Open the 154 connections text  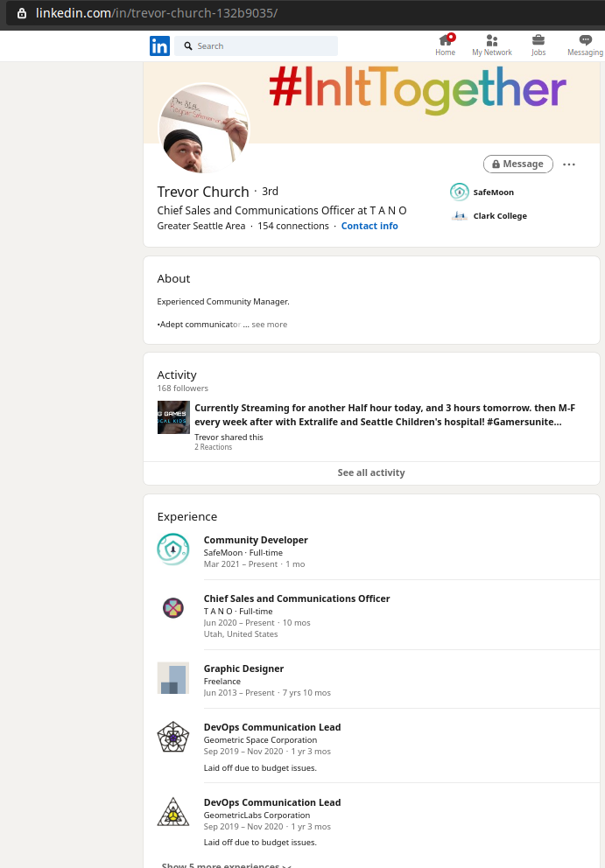[293, 226]
